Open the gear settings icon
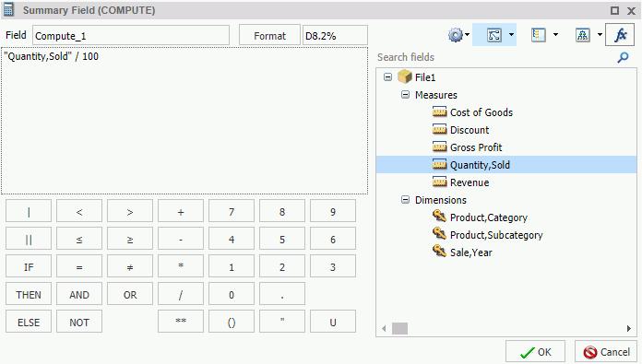 click(456, 35)
